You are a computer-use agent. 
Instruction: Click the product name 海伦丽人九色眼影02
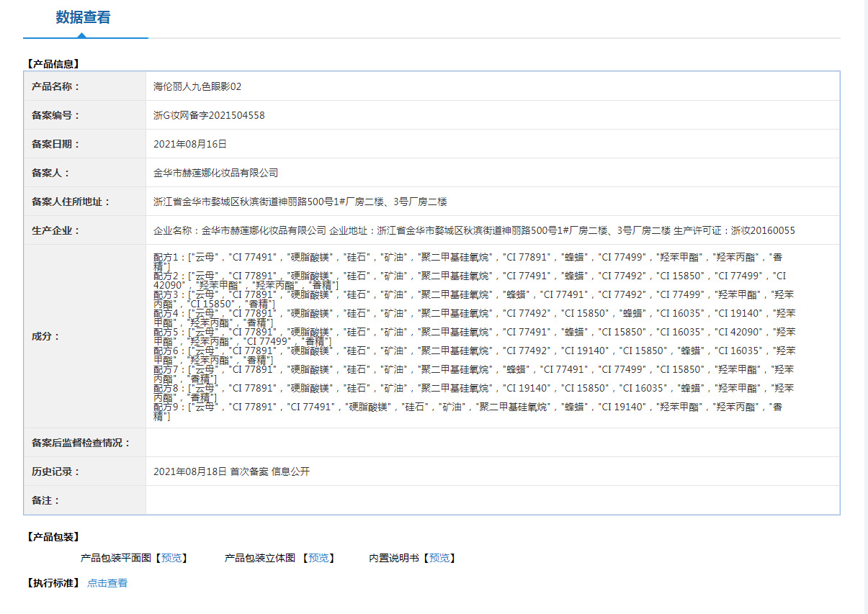pos(197,86)
